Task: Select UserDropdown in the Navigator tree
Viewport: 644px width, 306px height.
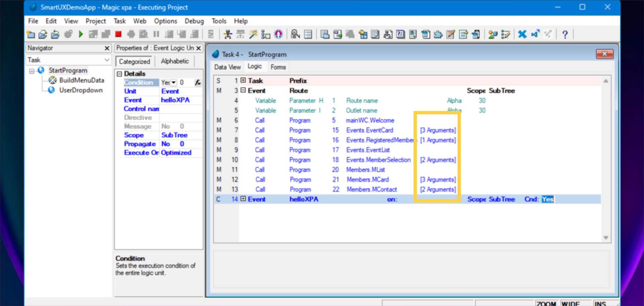Action: pyautogui.click(x=81, y=90)
